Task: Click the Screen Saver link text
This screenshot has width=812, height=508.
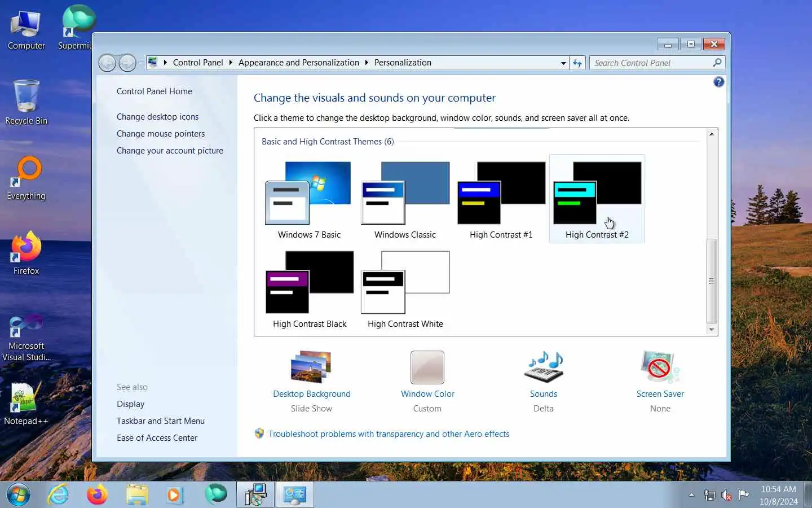Action: [660, 394]
